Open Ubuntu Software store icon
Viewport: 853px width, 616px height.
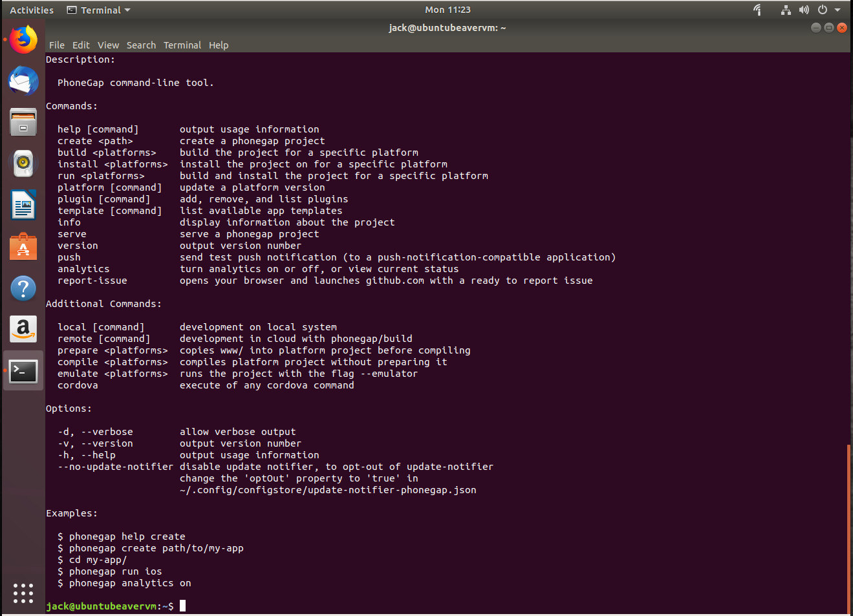23,246
